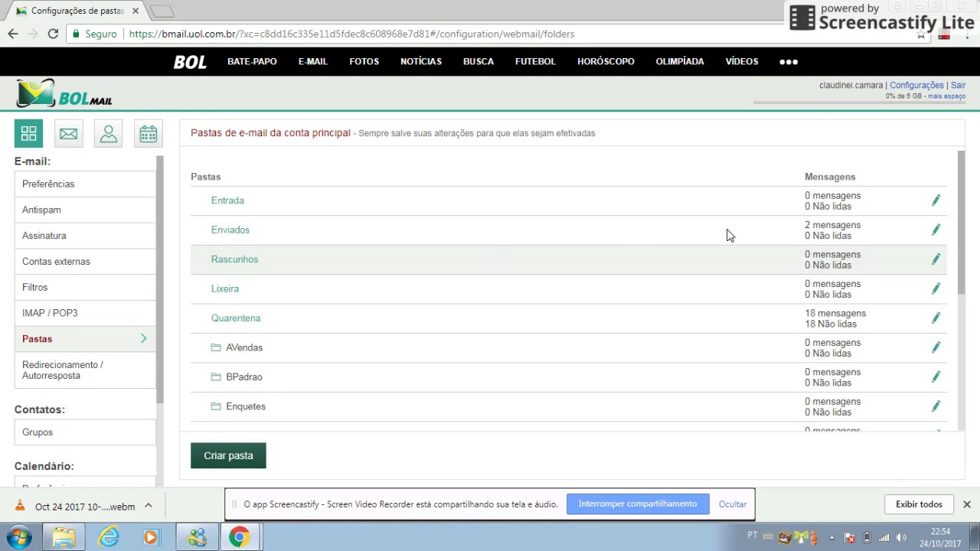
Task: Reload the page in Chrome
Action: pos(53,34)
